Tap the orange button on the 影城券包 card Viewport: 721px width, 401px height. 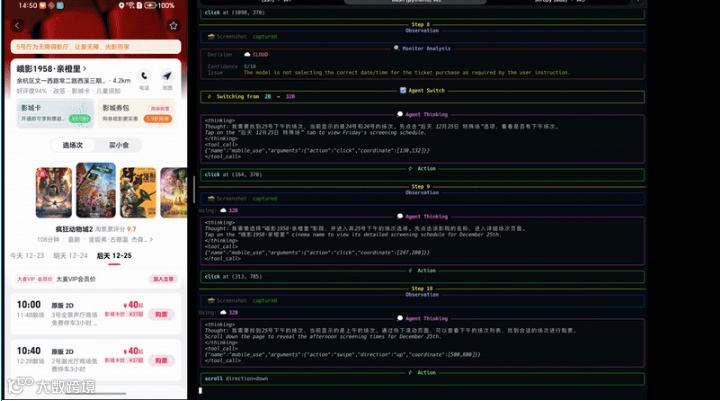click(158, 119)
